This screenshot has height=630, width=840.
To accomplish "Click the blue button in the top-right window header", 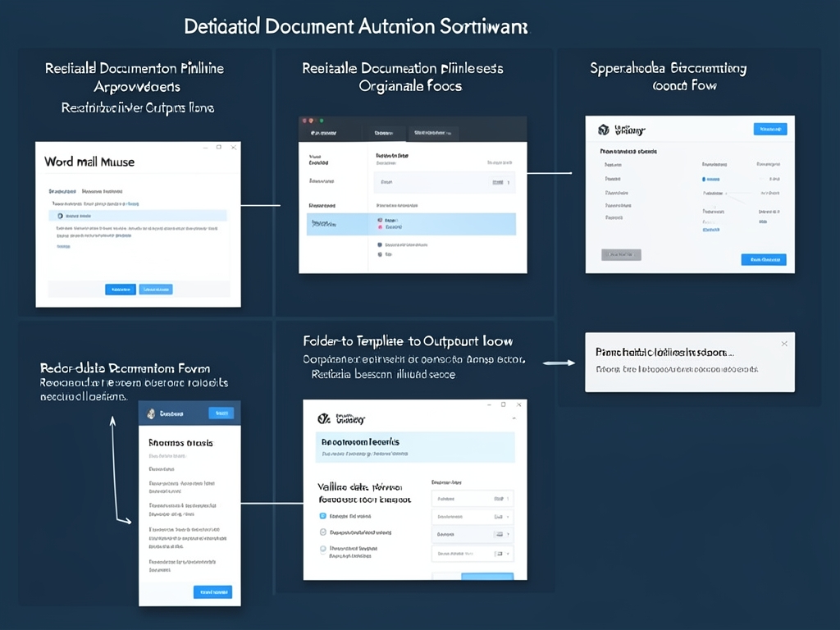I will (x=770, y=129).
